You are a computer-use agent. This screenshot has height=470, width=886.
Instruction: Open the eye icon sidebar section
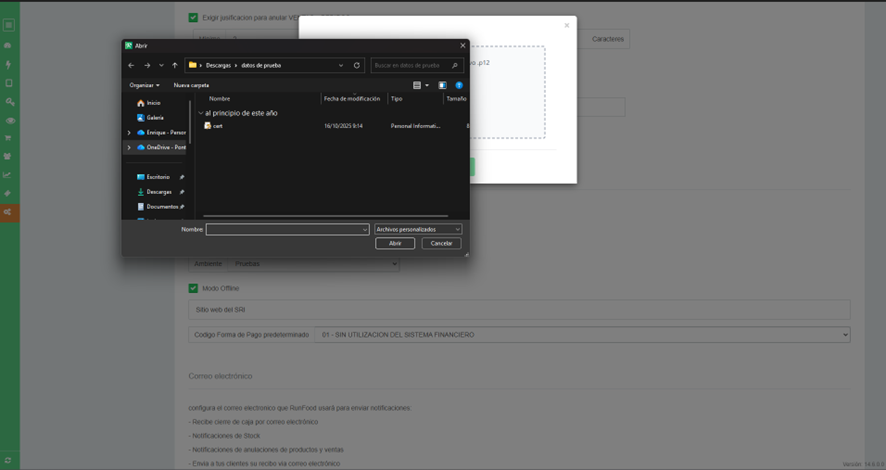pos(10,120)
